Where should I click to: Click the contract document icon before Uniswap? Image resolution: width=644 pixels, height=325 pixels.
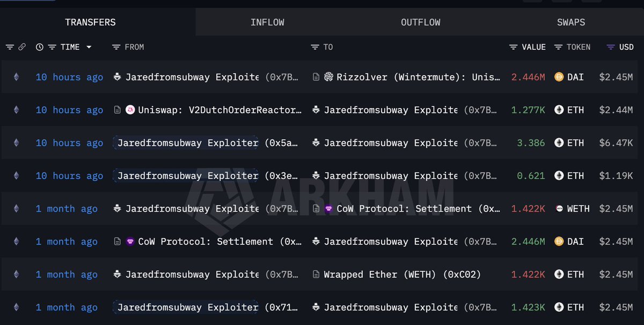(117, 110)
